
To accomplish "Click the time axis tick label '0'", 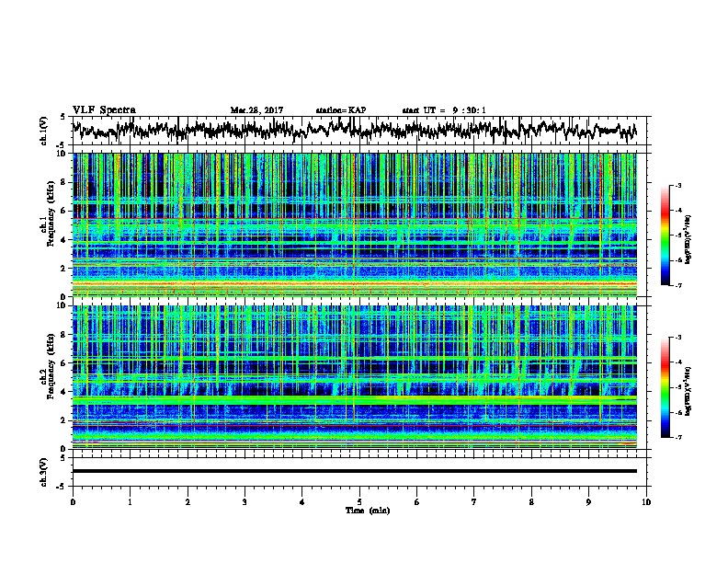I will [x=73, y=502].
